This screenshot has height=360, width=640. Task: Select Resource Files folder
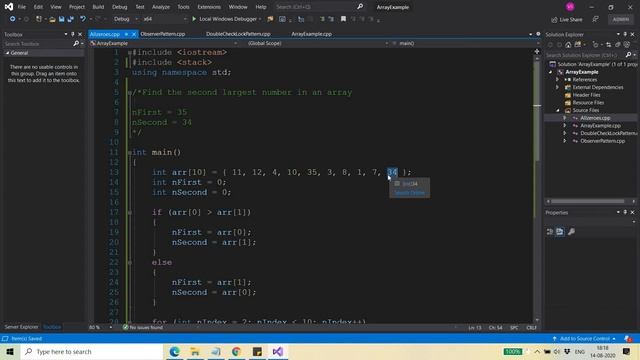[588, 102]
